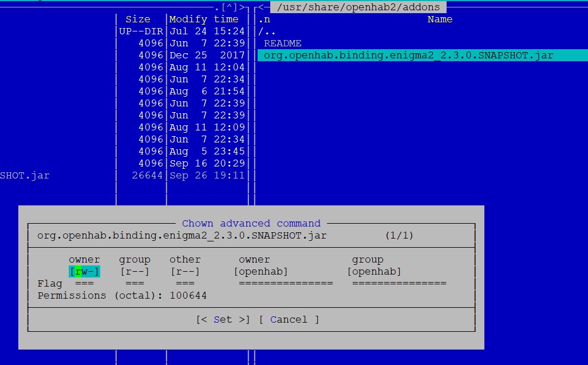Sort by the Name column header in the right panel
This screenshot has height=365, width=588.
pyautogui.click(x=440, y=19)
